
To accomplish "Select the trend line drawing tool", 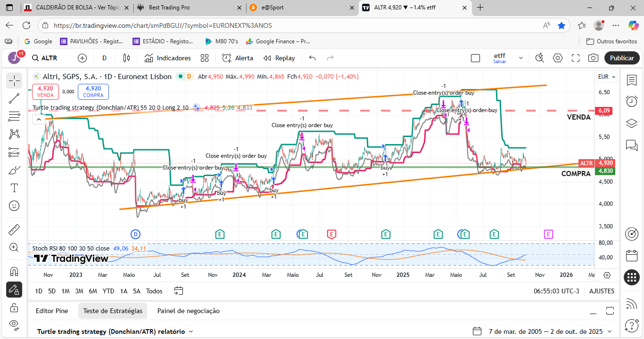I will coord(14,98).
